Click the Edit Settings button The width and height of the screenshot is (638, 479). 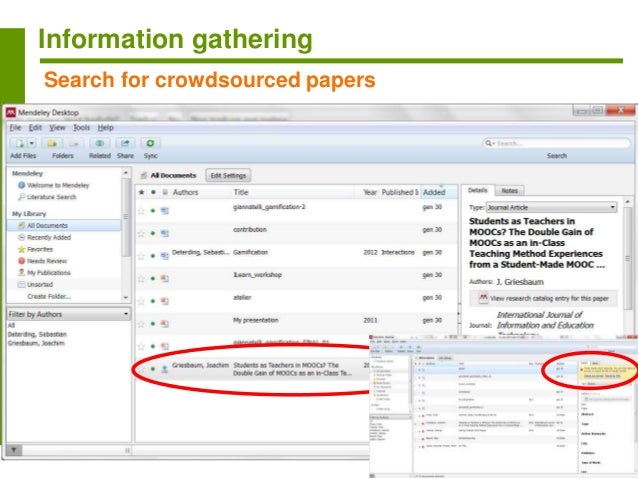click(x=228, y=175)
